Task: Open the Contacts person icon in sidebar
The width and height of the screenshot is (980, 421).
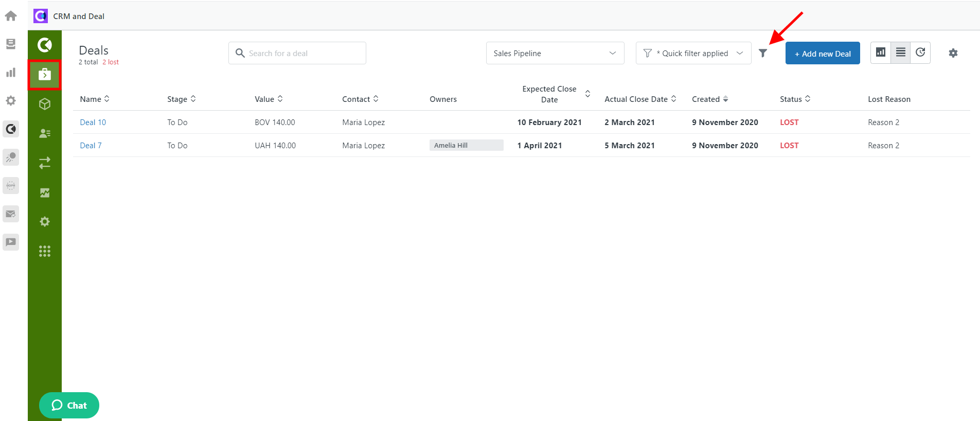Action: [45, 133]
